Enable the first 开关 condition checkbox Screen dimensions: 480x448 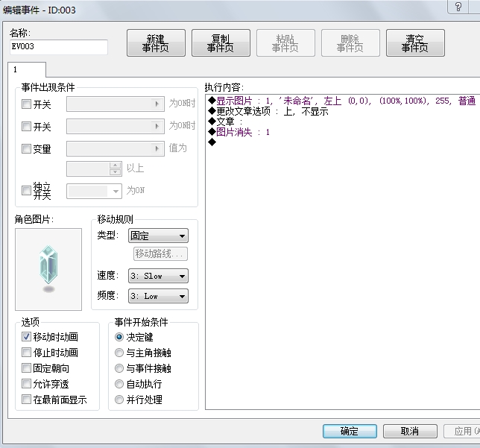coord(26,104)
